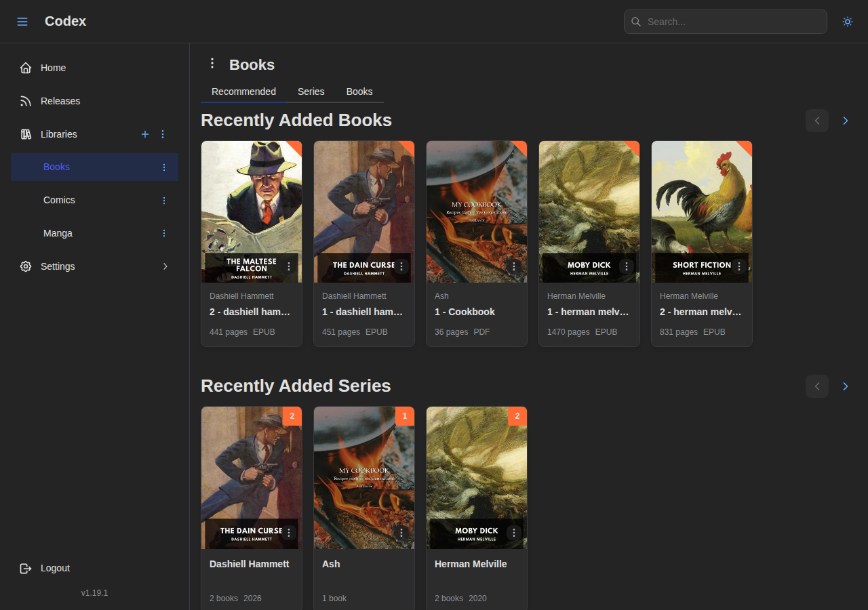Open the Libraries options menu
868x610 pixels.
point(163,134)
